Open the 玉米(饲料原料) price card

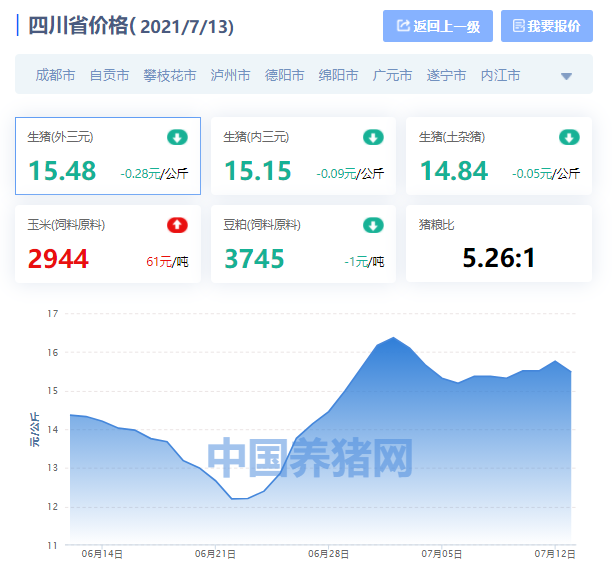pos(108,244)
